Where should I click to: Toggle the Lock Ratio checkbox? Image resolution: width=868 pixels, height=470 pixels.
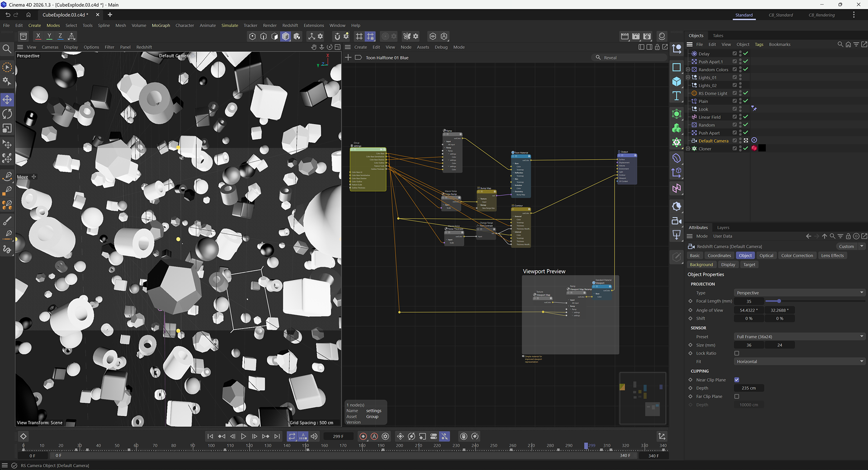coord(736,353)
